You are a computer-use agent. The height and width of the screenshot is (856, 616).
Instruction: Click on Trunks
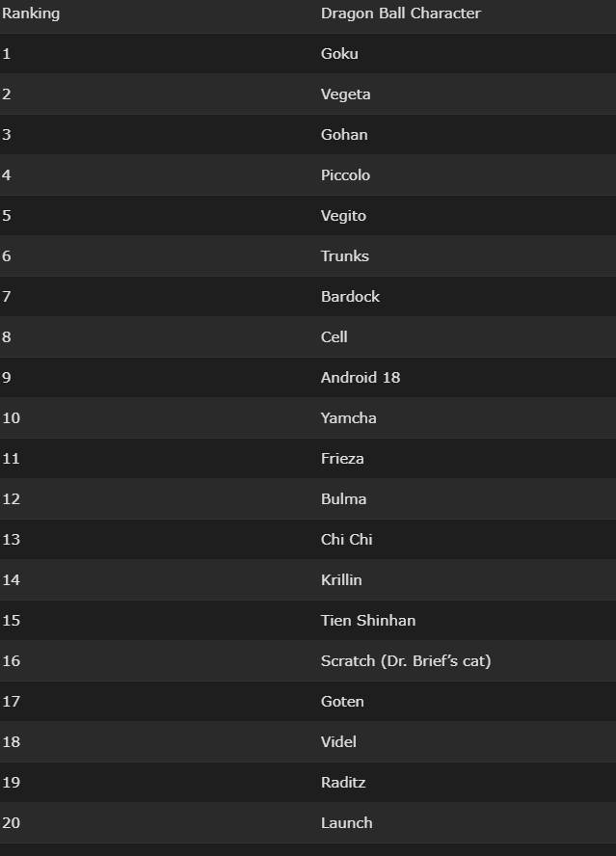(344, 256)
